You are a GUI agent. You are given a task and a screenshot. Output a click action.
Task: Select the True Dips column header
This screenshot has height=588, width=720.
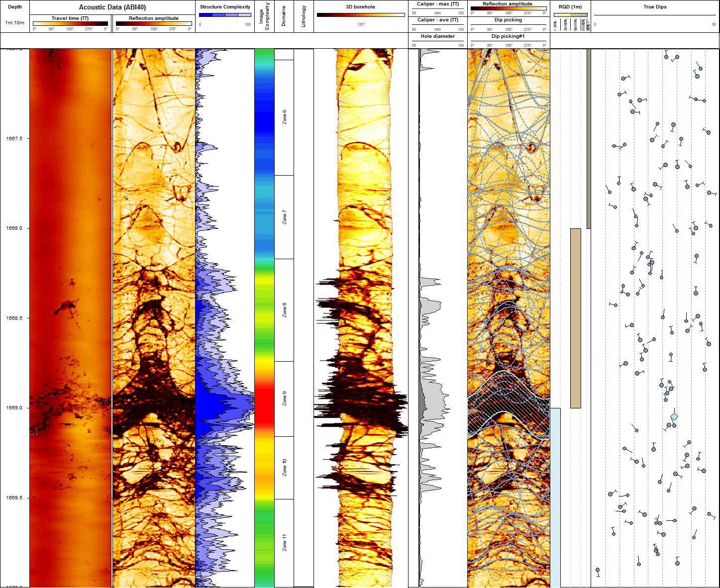click(655, 7)
